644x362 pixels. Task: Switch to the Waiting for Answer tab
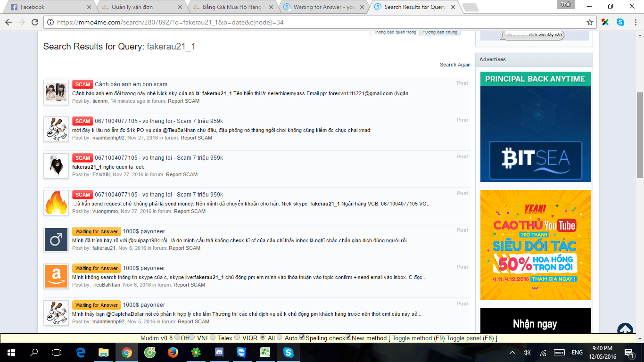324,7
